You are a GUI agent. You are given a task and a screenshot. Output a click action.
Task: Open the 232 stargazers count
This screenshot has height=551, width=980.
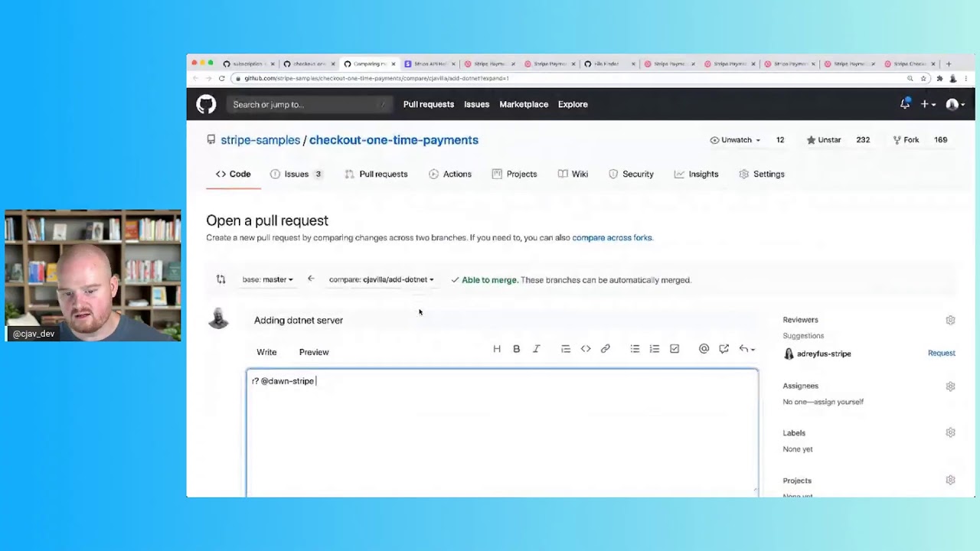[863, 140]
